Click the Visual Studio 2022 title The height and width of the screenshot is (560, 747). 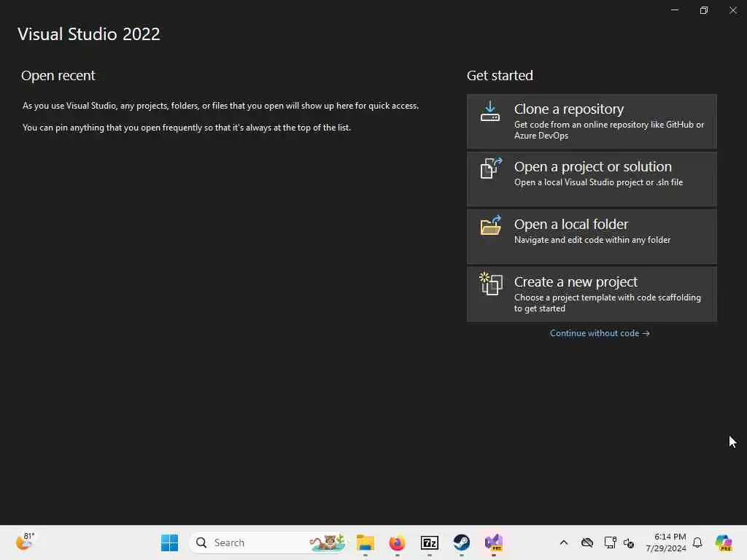coord(89,34)
